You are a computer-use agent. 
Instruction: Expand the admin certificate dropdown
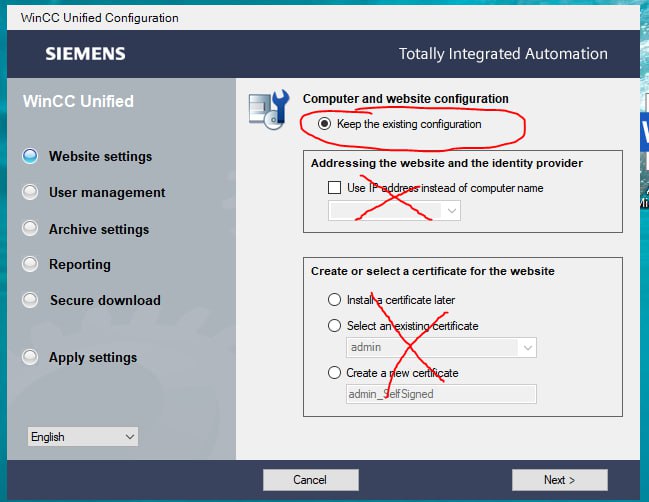[441, 347]
